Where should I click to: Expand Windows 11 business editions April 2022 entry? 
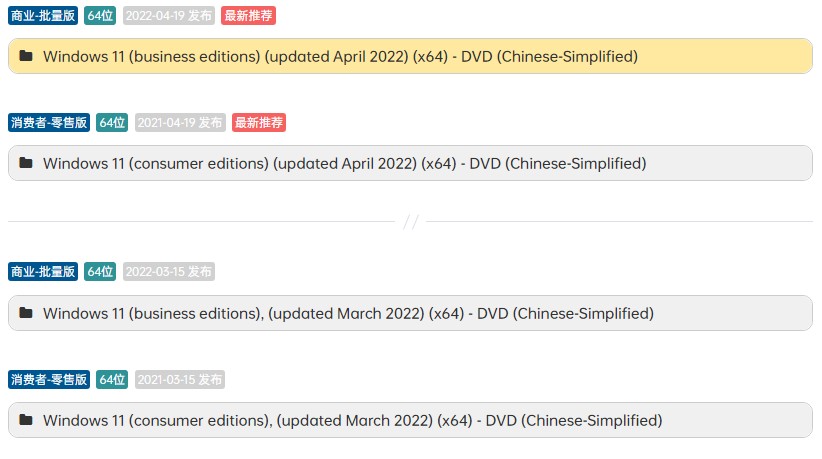coord(340,57)
